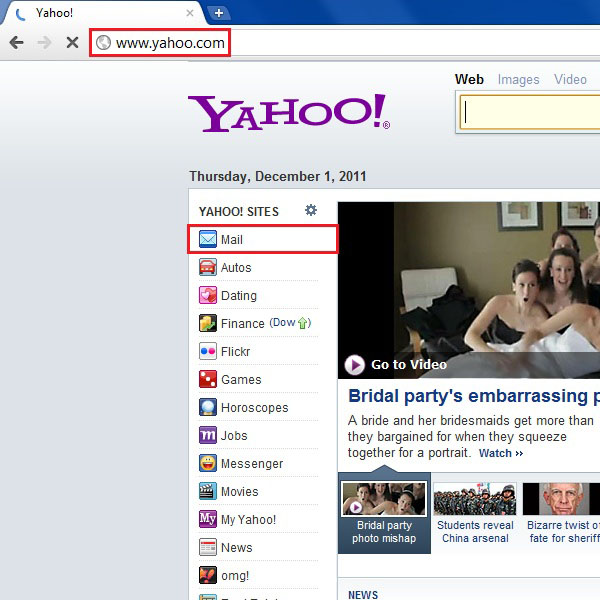Open Yahoo! Sites settings gear
The height and width of the screenshot is (600, 600).
point(311,210)
